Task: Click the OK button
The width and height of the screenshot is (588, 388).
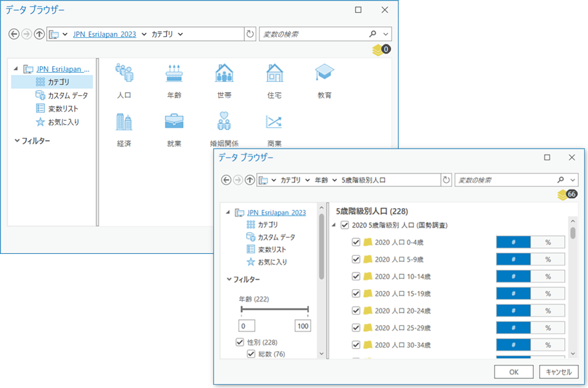Action: (515, 371)
